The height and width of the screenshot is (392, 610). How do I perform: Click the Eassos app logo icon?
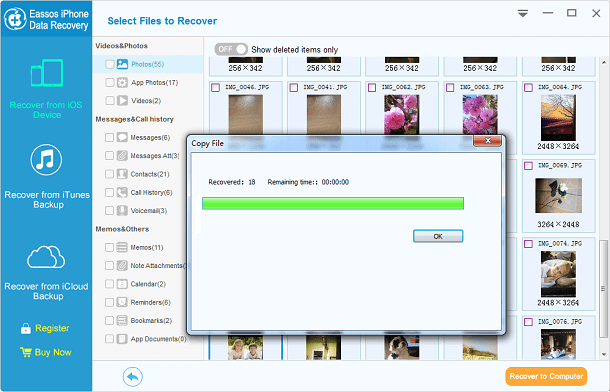point(15,19)
